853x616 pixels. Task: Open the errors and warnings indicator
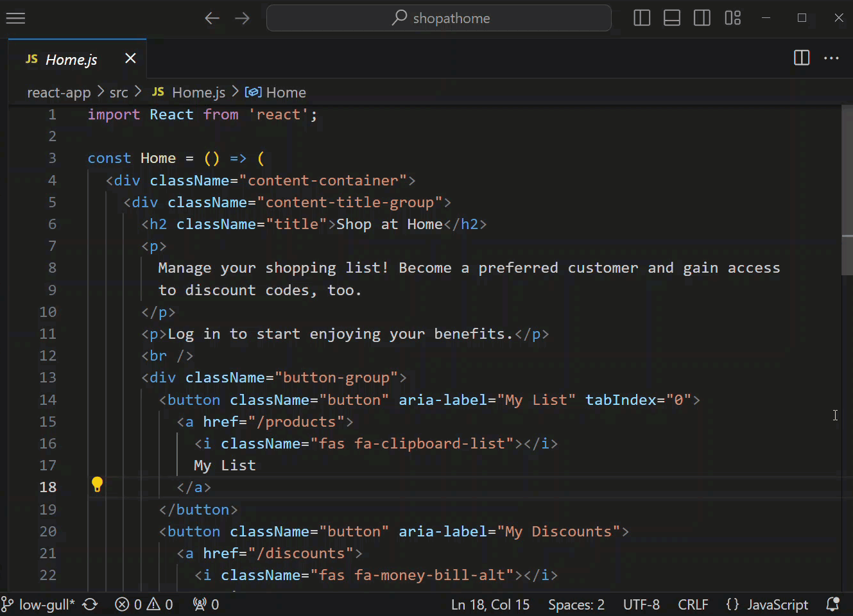pos(144,604)
